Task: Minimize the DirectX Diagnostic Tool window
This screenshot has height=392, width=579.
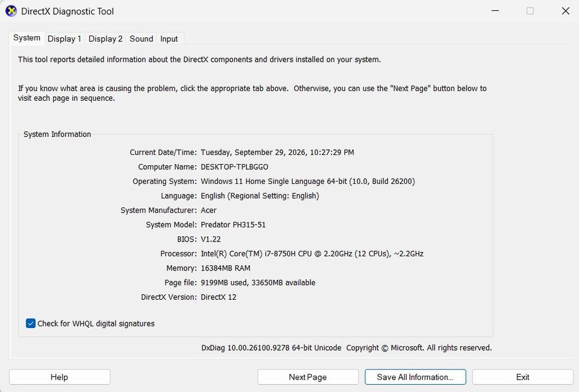Action: pyautogui.click(x=495, y=11)
